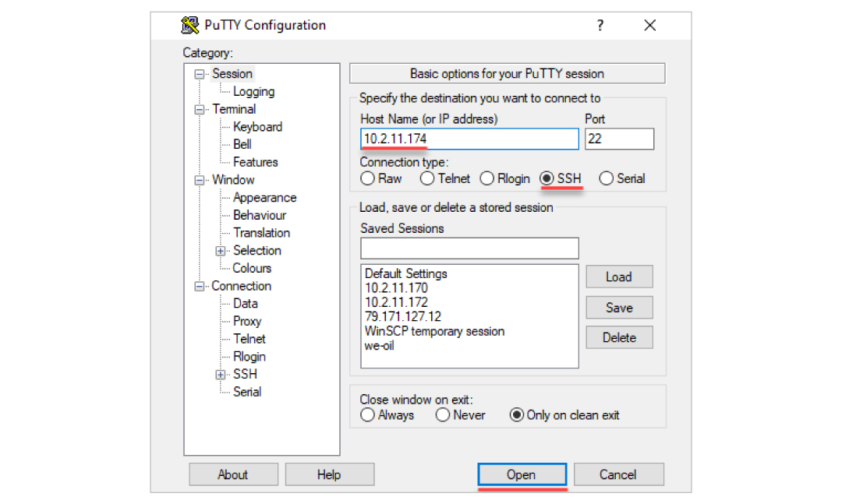Open the Colours category
Screen dimensions: 842x504
[252, 268]
